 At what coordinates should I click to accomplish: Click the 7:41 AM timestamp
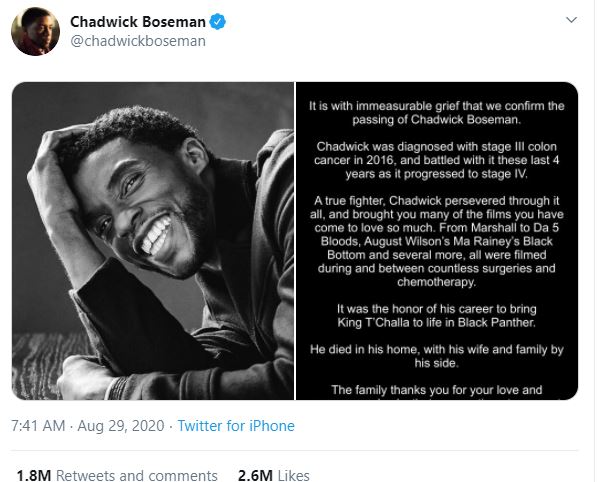[38, 426]
